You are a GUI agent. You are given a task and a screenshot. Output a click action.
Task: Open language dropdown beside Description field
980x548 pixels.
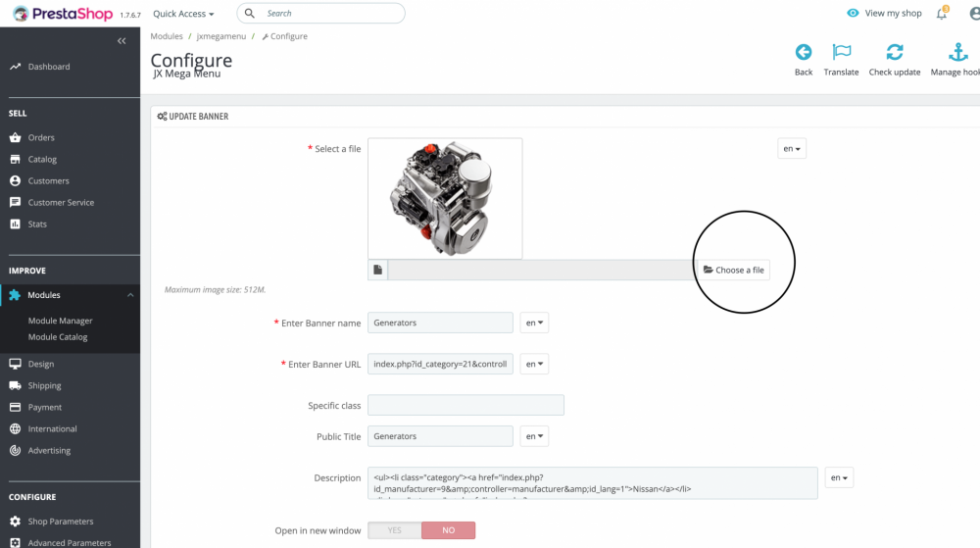tap(839, 478)
